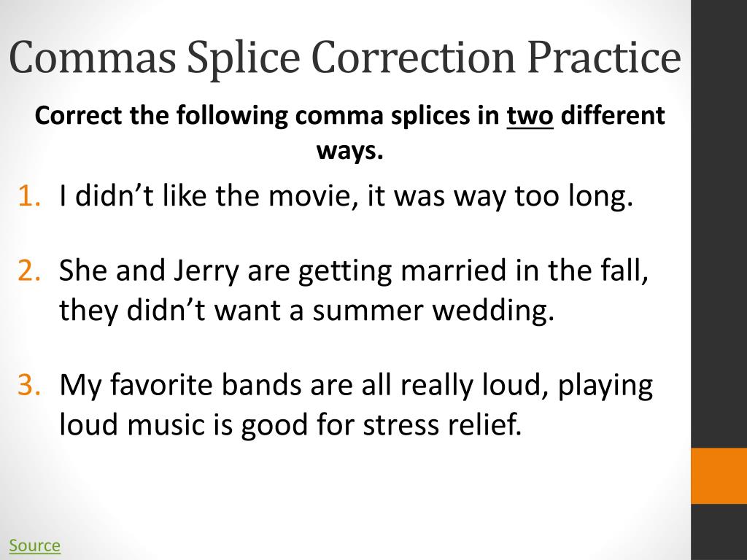The image size is (747, 560).
Task: Click the line 'they didn't want a summer wedding'
Action: [x=306, y=310]
